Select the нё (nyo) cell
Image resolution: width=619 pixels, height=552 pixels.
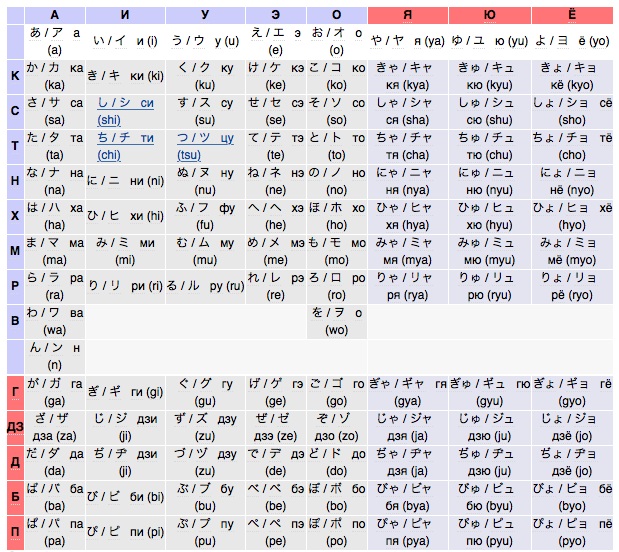pos(572,182)
